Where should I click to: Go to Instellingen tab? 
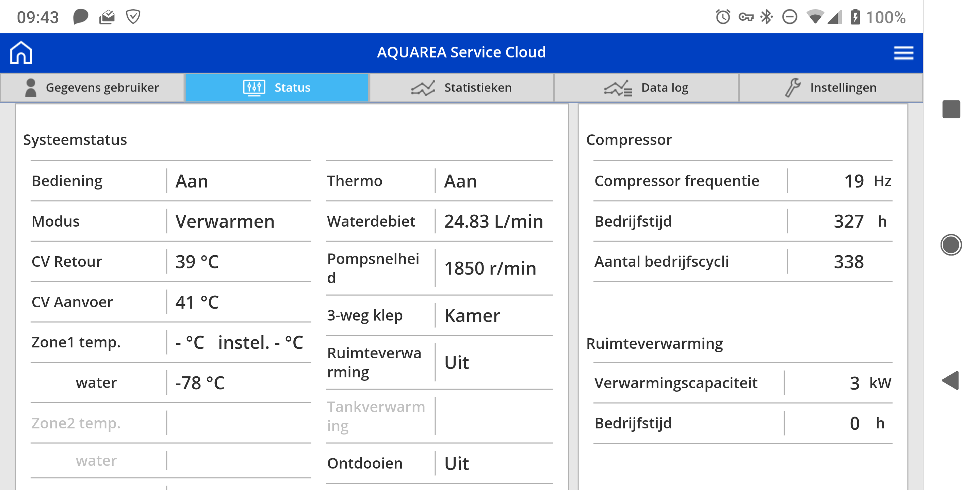tap(831, 87)
